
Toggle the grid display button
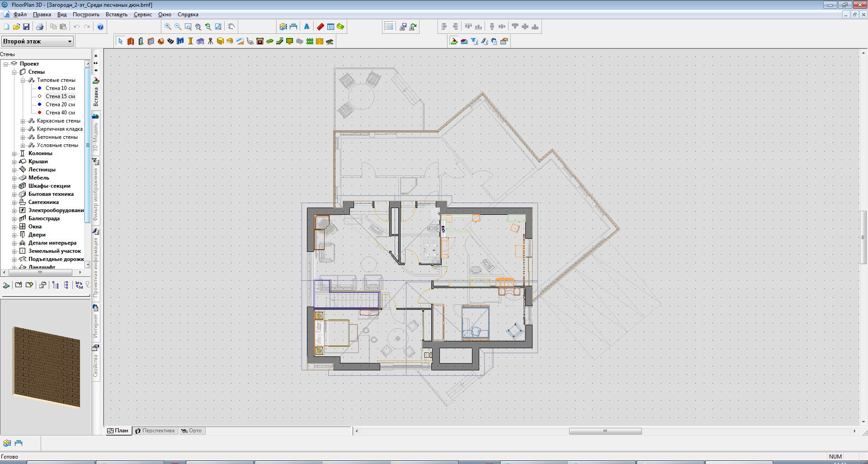pyautogui.click(x=389, y=27)
